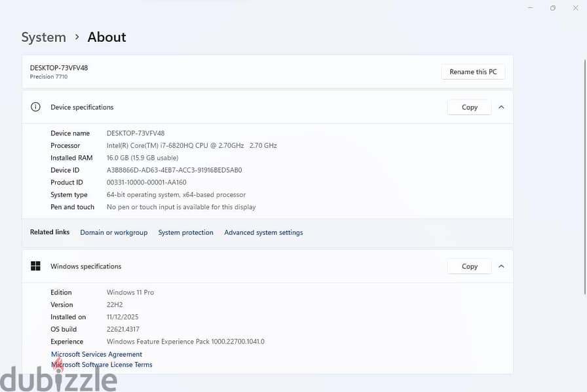Copy the Windows specifications
This screenshot has height=392, width=587.
(x=470, y=266)
